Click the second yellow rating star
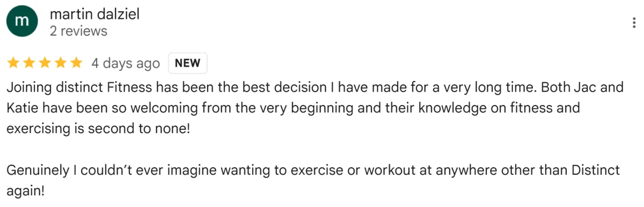This screenshot has height=207, width=644. coord(29,63)
